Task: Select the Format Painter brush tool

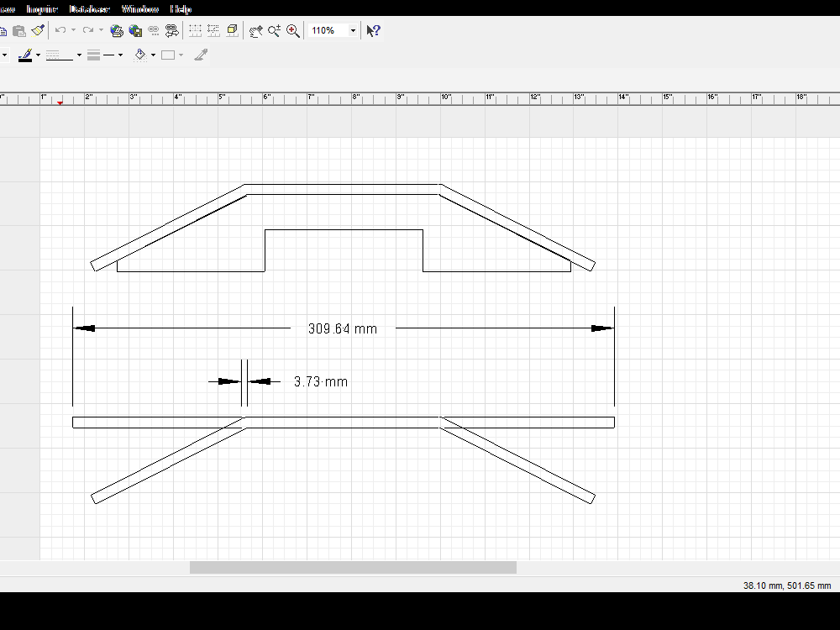Action: coord(37,30)
